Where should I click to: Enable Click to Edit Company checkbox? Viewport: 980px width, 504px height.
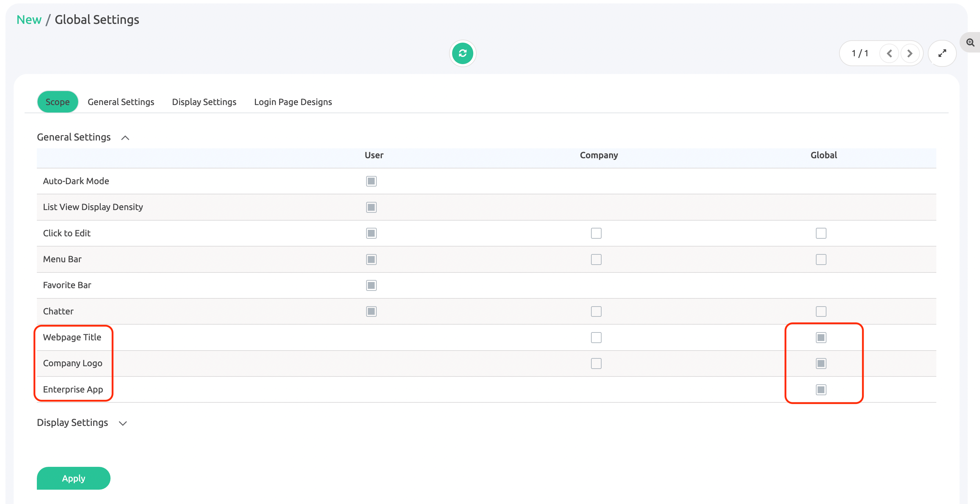(596, 233)
